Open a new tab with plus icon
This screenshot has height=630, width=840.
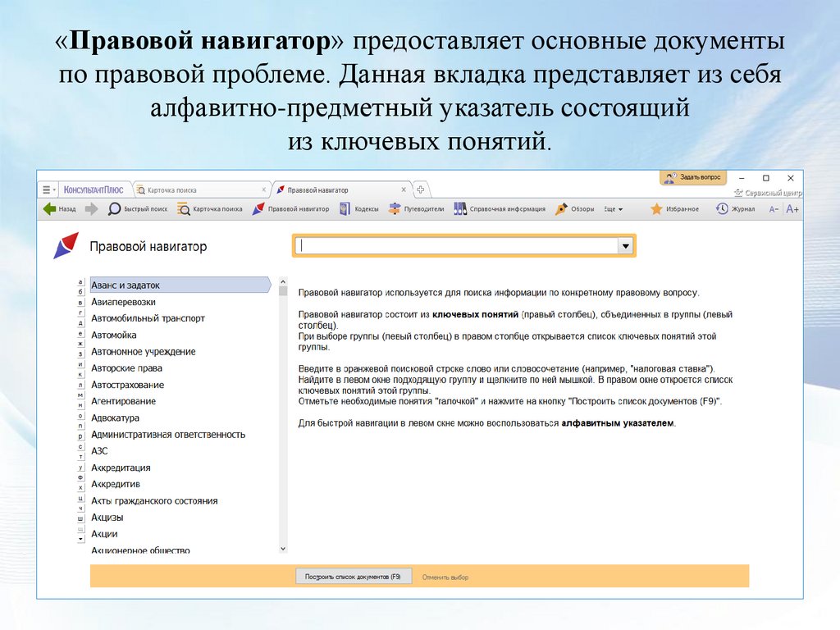coord(421,189)
